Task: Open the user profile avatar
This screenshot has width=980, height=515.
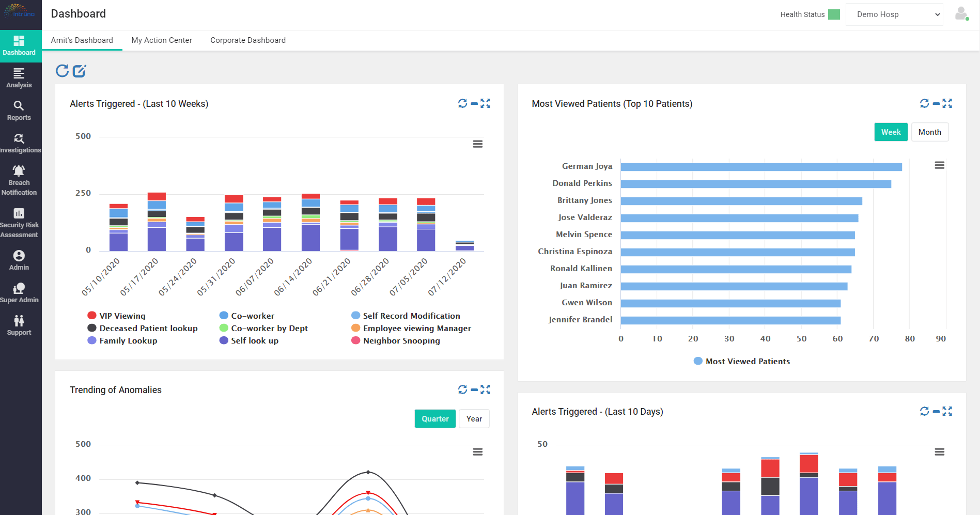Action: 961,14
